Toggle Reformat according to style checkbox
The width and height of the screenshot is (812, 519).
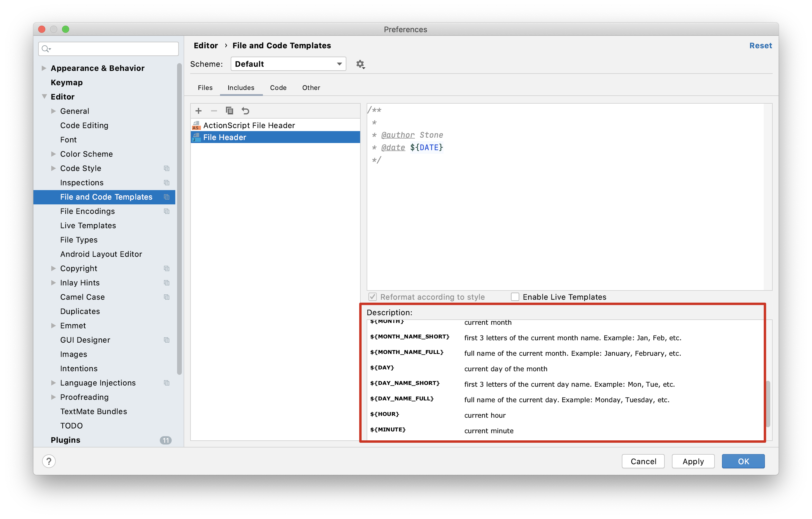tap(371, 296)
